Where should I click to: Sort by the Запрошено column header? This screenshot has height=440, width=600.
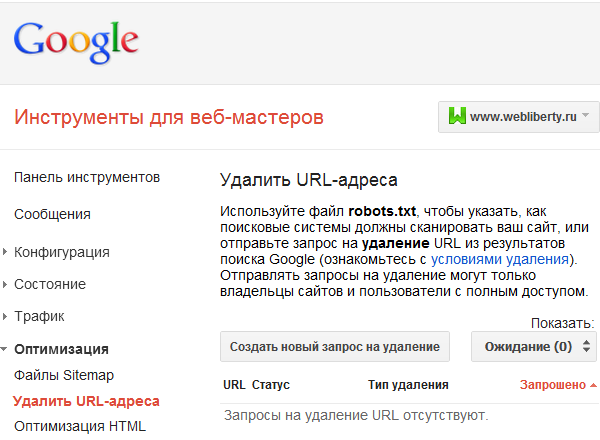553,385
